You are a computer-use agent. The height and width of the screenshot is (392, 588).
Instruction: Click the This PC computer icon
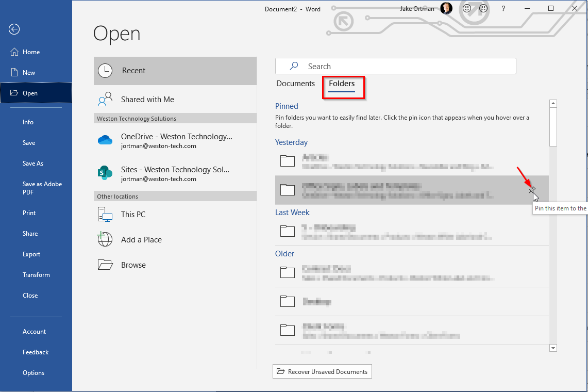pyautogui.click(x=105, y=215)
